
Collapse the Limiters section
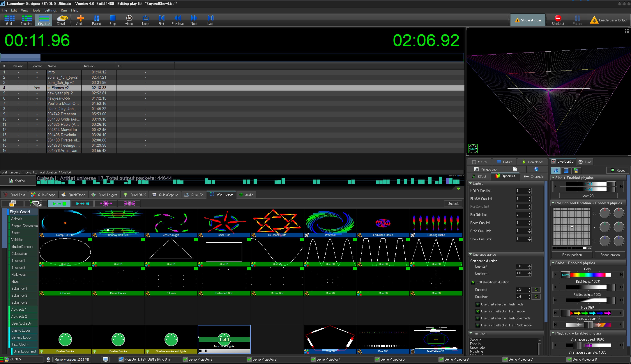tap(471, 184)
